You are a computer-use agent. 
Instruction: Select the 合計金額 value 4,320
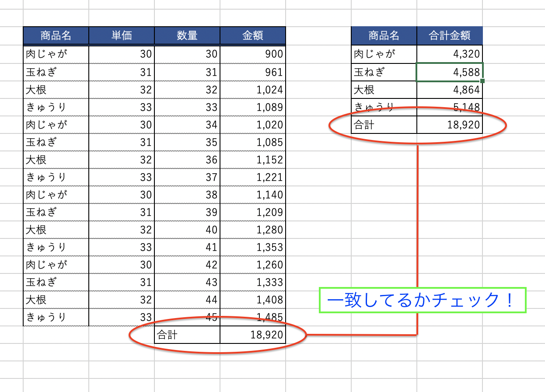450,54
